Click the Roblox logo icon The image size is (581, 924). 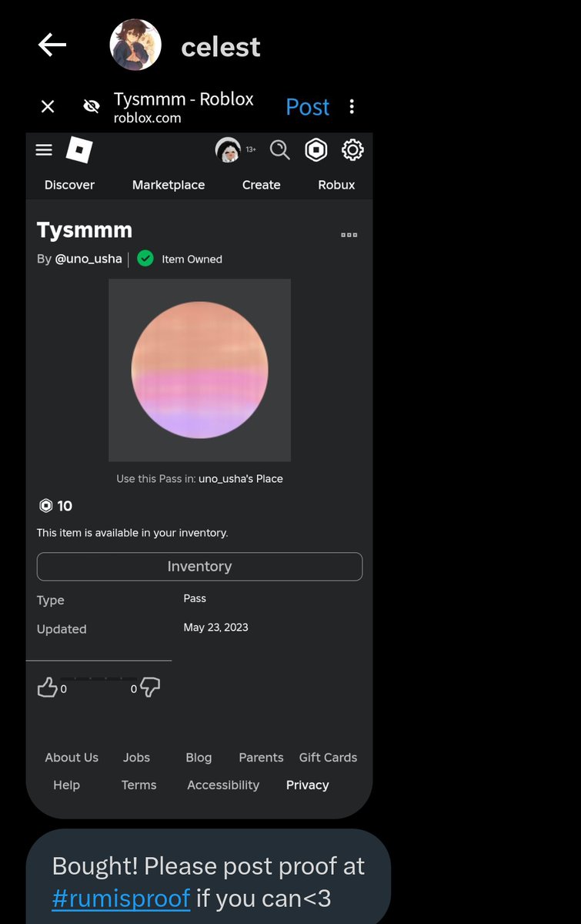(x=79, y=149)
